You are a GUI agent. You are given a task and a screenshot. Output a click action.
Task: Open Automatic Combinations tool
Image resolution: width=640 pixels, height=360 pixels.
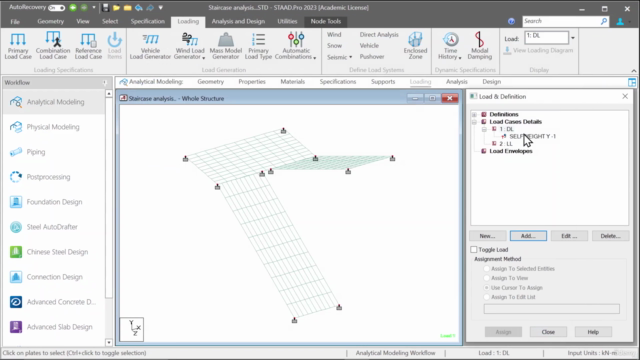pos(296,46)
